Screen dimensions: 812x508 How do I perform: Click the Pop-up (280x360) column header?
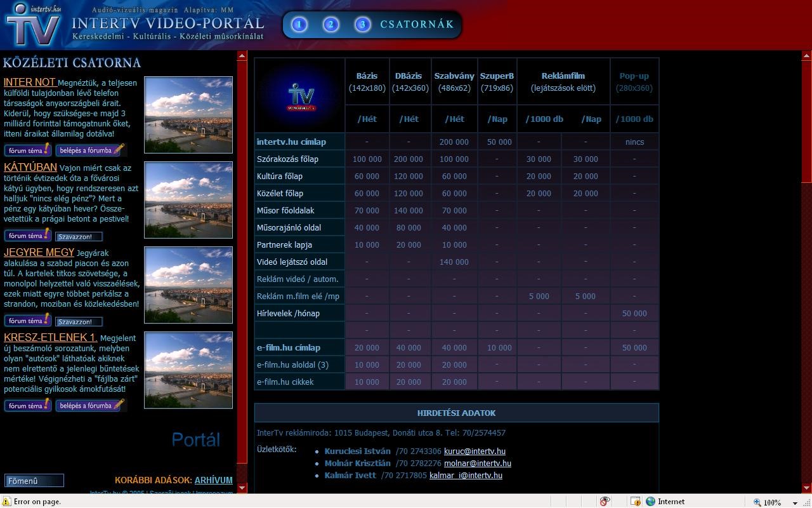[634, 82]
